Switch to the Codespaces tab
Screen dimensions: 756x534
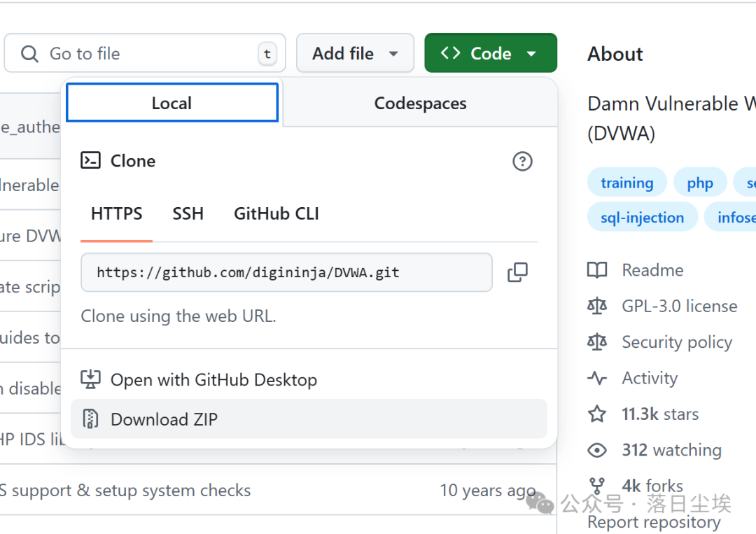point(421,103)
